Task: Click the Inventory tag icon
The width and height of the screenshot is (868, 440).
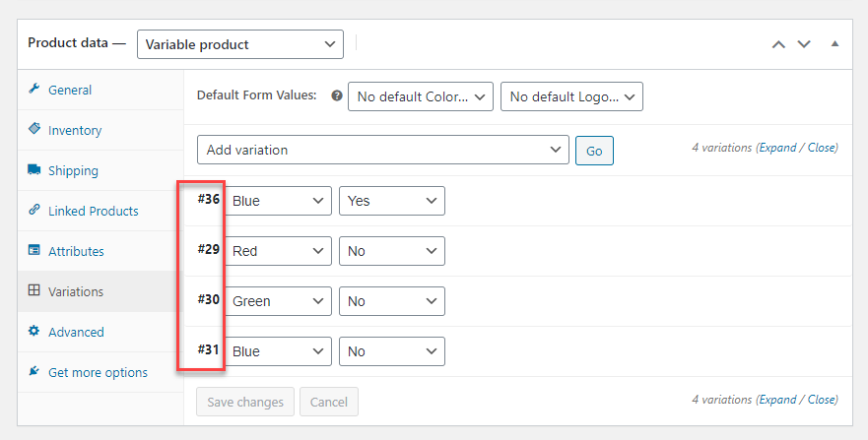Action: (x=34, y=129)
